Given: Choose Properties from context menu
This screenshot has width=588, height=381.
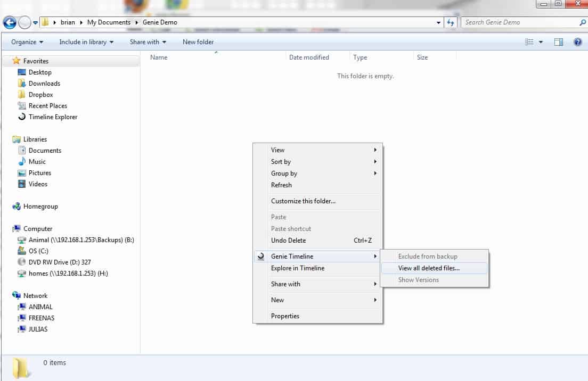Looking at the screenshot, I should click(317, 316).
